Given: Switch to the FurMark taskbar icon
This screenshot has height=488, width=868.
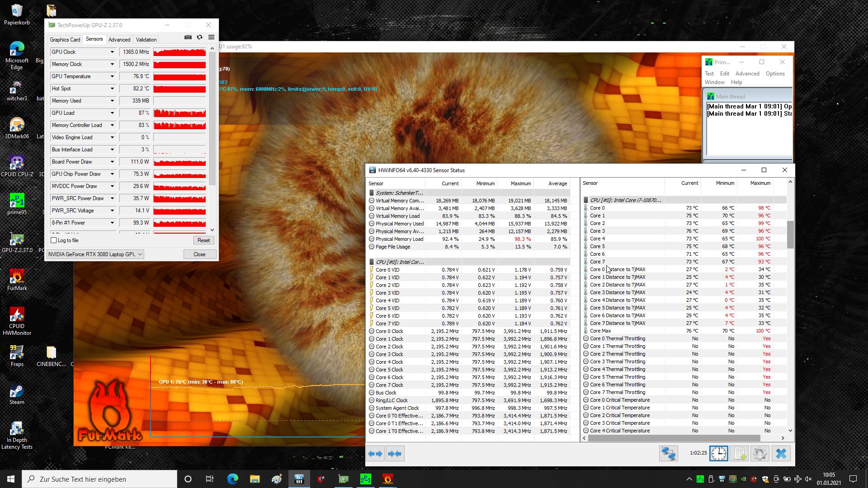Looking at the screenshot, I should (388, 479).
